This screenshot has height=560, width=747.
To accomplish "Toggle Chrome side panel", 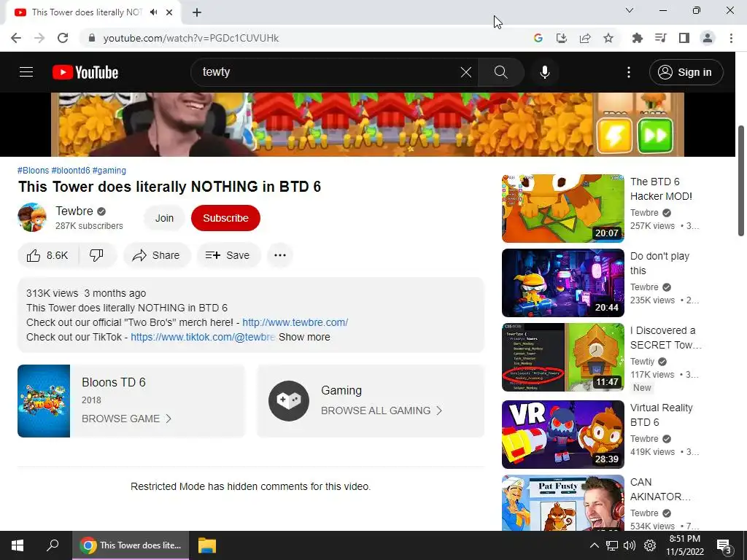I will pos(684,38).
